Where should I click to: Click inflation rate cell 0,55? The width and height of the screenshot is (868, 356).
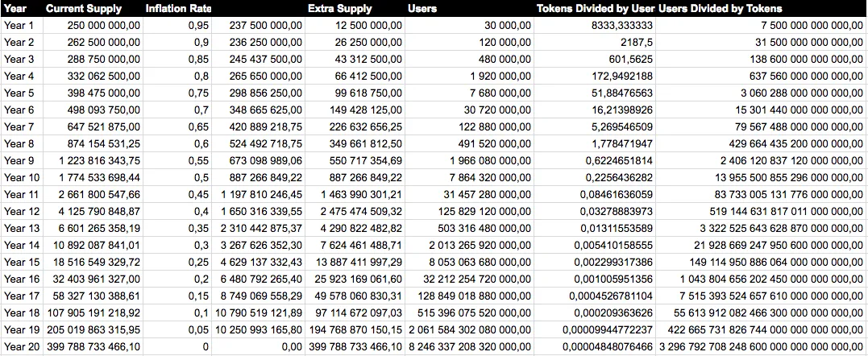[177, 161]
